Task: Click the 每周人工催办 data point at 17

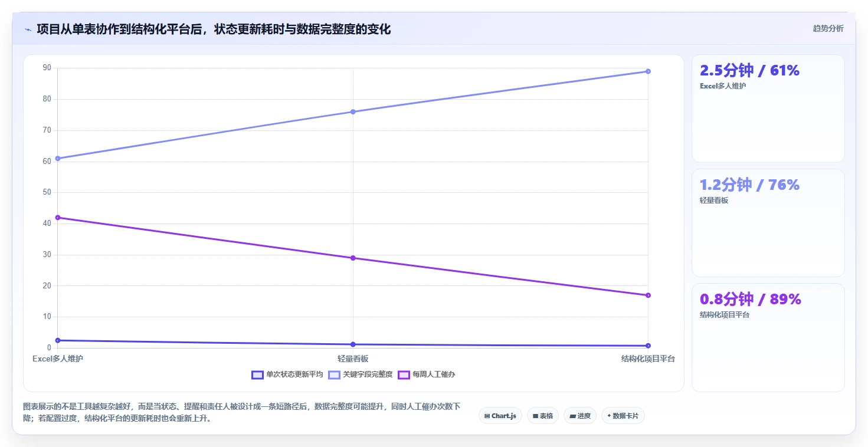Action: 648,295
